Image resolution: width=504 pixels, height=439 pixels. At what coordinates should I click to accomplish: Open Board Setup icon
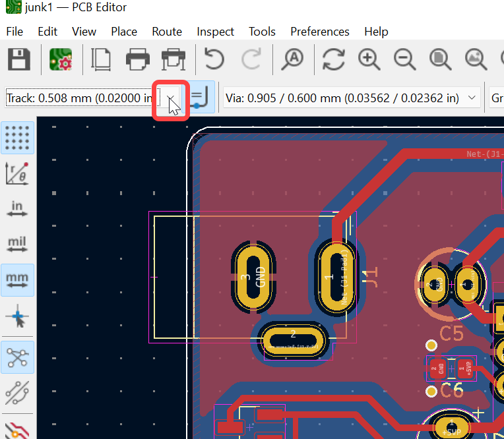(x=61, y=60)
